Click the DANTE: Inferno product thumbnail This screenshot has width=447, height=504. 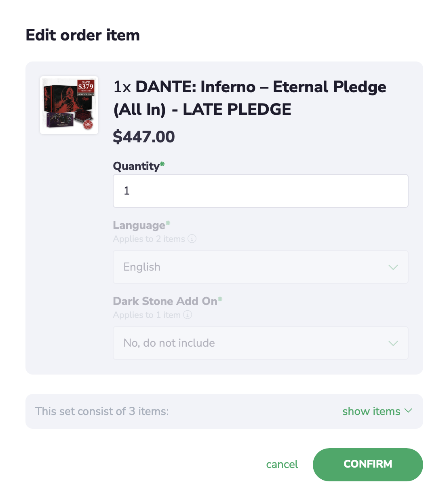click(x=69, y=105)
